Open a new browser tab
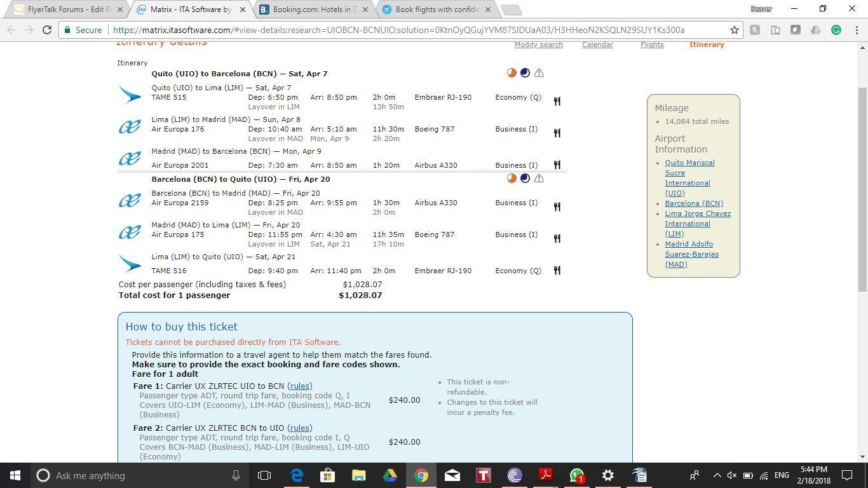 (511, 10)
